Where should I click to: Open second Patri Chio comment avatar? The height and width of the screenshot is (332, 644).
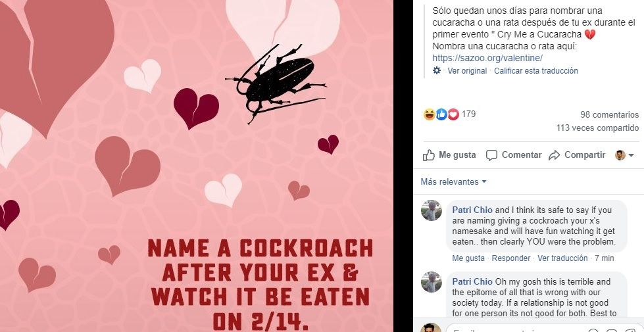[x=432, y=282]
